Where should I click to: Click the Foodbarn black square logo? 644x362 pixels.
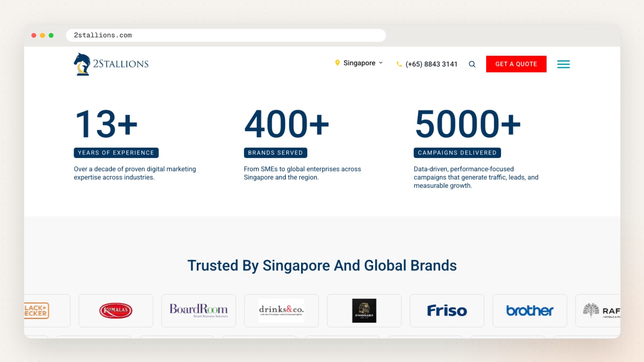point(364,311)
